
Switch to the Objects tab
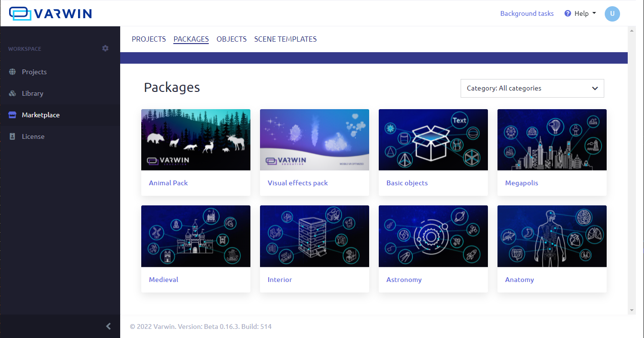pyautogui.click(x=231, y=39)
